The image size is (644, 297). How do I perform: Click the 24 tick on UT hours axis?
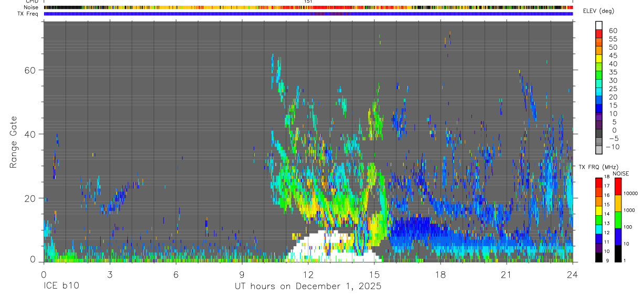572,274
